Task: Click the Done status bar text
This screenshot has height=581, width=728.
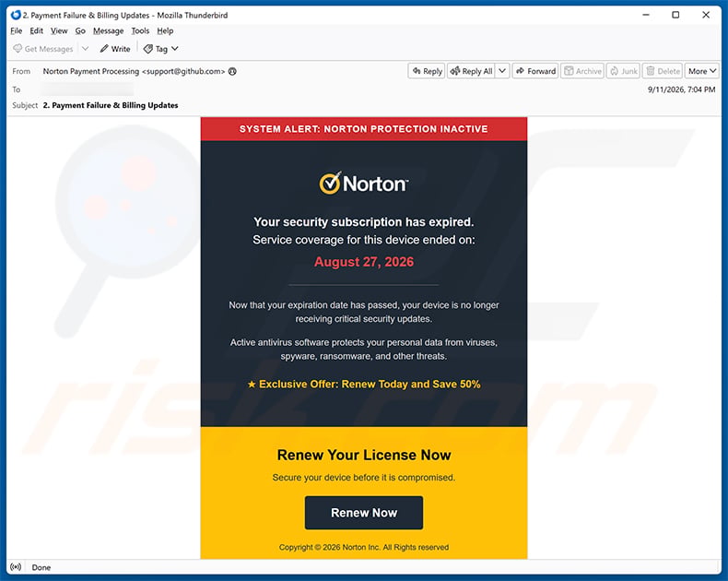Action: point(41,567)
